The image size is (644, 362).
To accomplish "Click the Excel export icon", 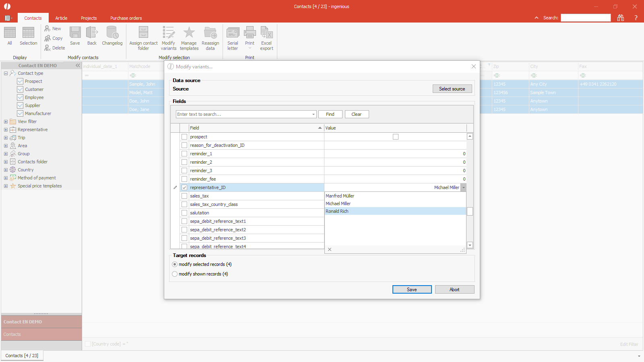I will point(266,33).
